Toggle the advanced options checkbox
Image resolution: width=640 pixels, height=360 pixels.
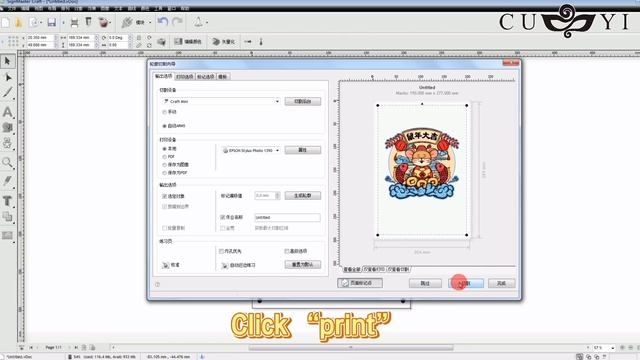tap(287, 251)
